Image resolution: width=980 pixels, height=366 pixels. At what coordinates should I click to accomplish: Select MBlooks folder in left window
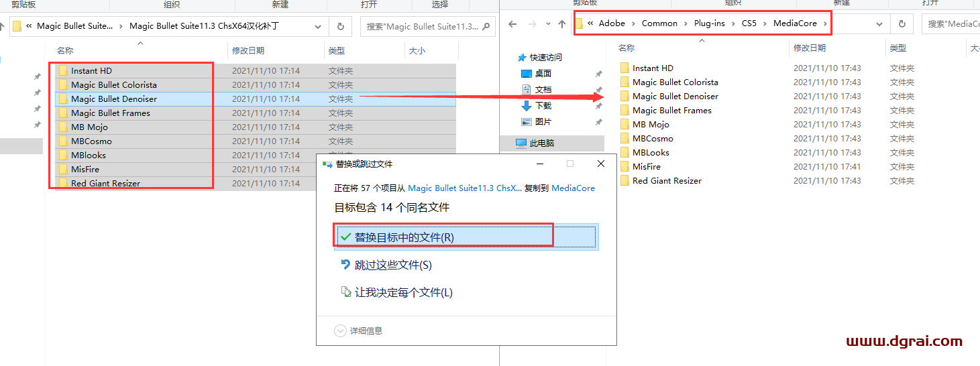coord(255,155)
